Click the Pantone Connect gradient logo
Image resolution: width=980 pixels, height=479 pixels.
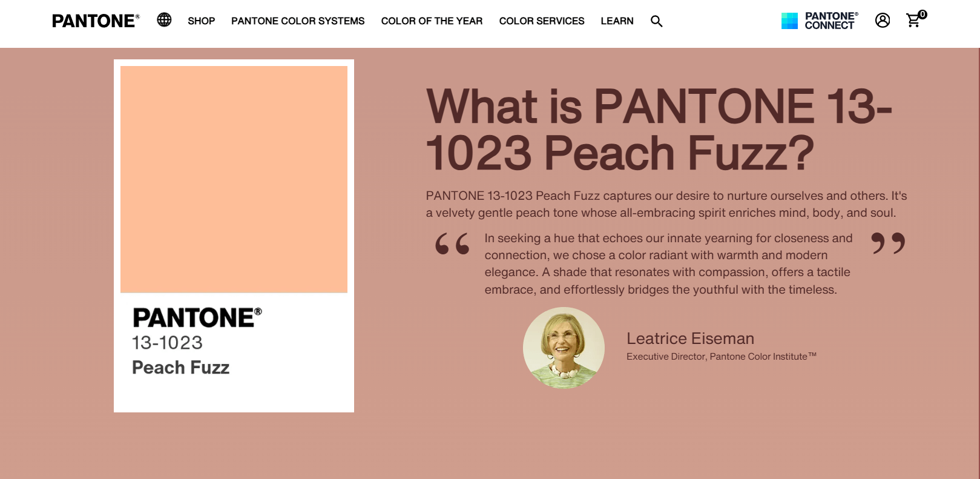coord(789,21)
